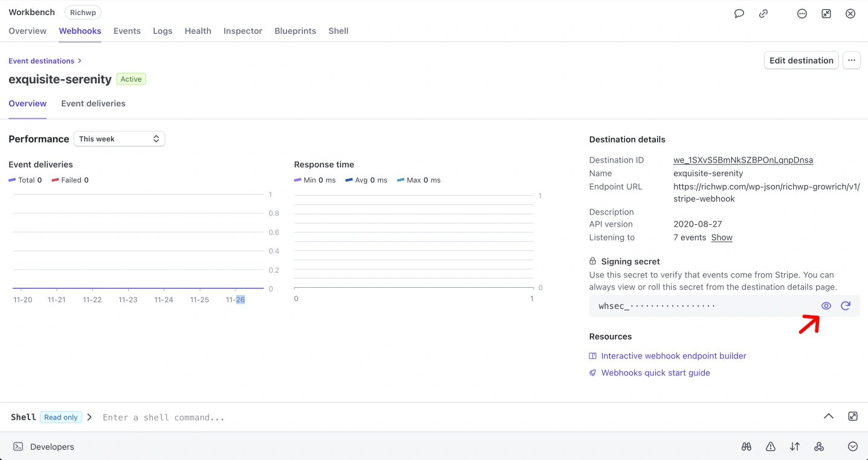Click the webhooks icon in bottom bar
The width and height of the screenshot is (868, 460).
(x=819, y=447)
